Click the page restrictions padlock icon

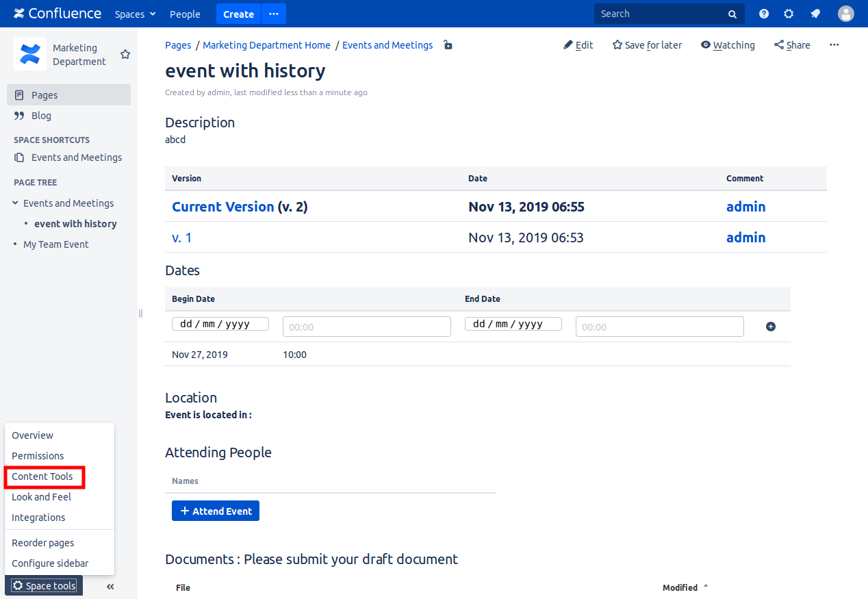pos(448,45)
